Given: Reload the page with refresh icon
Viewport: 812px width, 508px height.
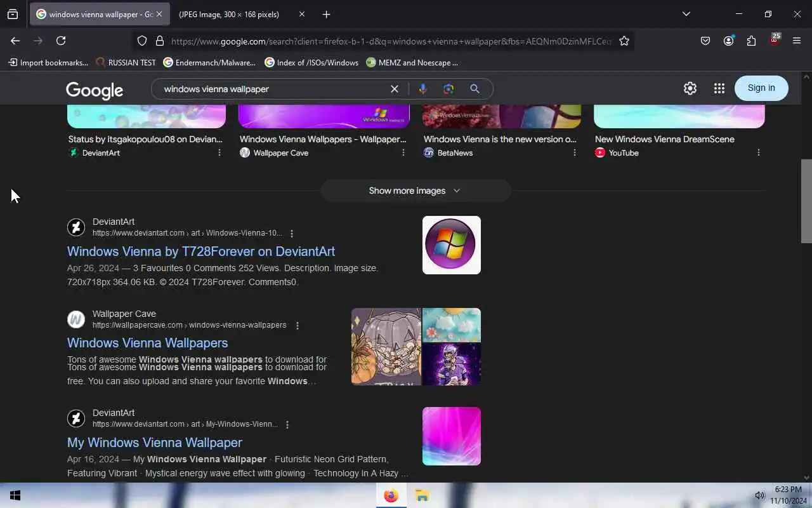Looking at the screenshot, I should (x=61, y=41).
